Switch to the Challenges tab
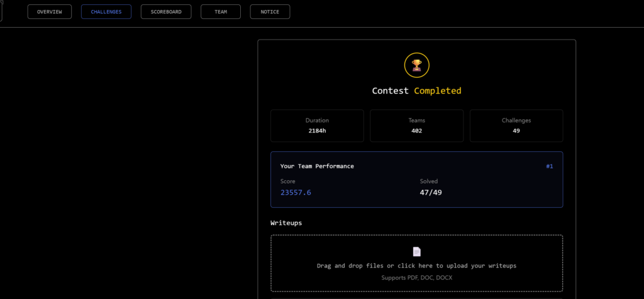Image resolution: width=644 pixels, height=299 pixels. pos(106,12)
